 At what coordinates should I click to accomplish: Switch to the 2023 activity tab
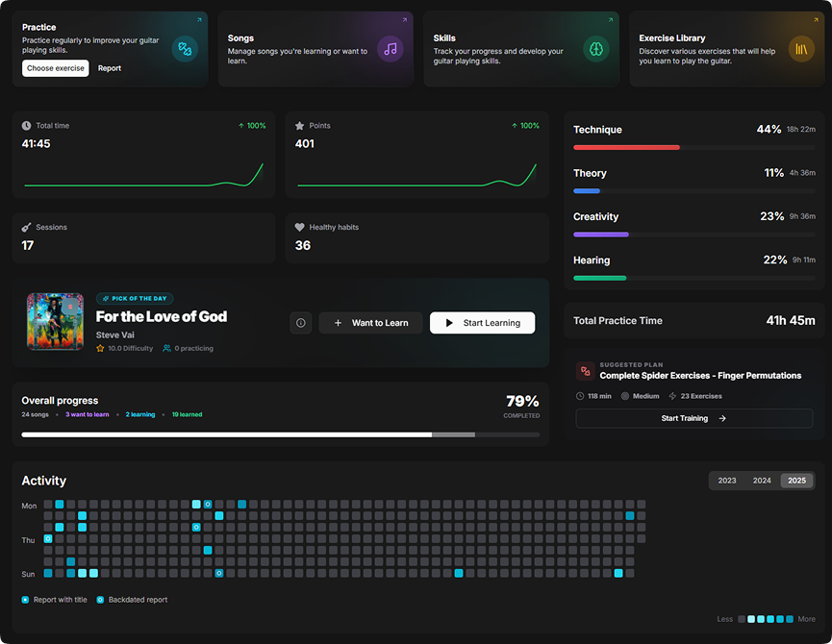pos(727,480)
